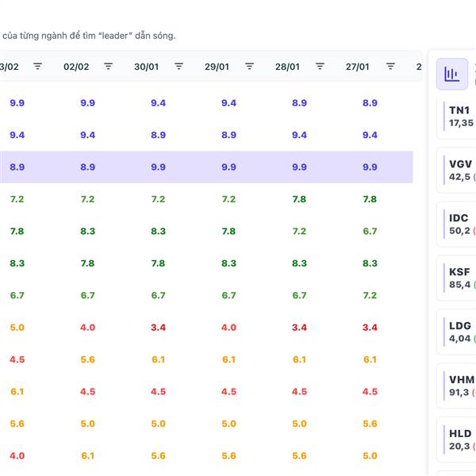Choose the VHM stock card
This screenshot has height=476, width=476.
(459, 386)
